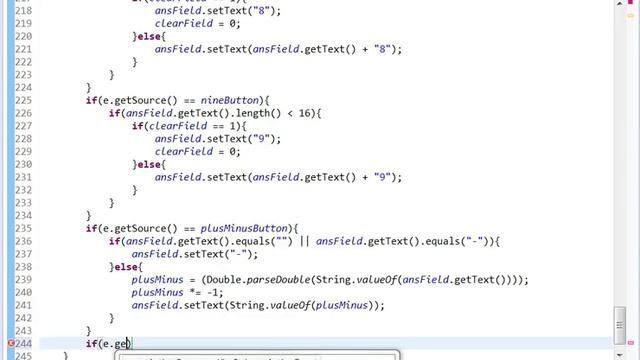
Task: Click line number 239 in the gutter
Action: [x=23, y=280]
